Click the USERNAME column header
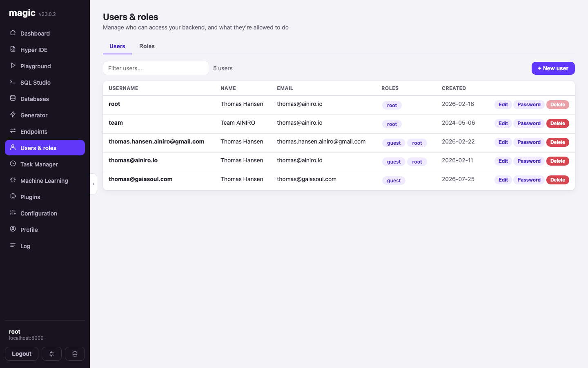Image resolution: width=588 pixels, height=368 pixels. (123, 88)
